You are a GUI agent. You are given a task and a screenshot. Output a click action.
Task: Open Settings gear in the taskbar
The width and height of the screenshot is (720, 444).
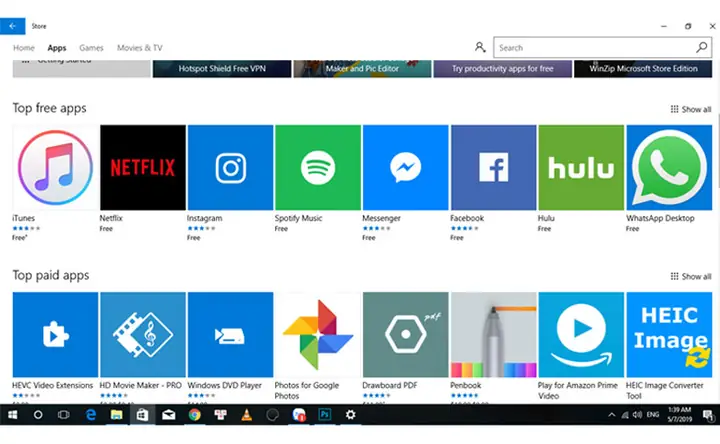click(x=350, y=415)
